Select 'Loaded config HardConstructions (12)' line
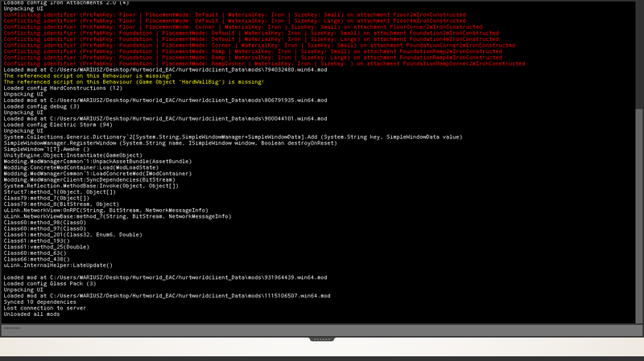Screen dimensions: 644x361 click(63, 88)
